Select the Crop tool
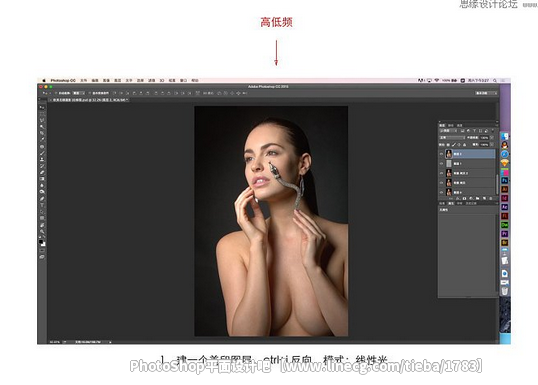Image resolution: width=538 pixels, height=385 pixels. 42,133
